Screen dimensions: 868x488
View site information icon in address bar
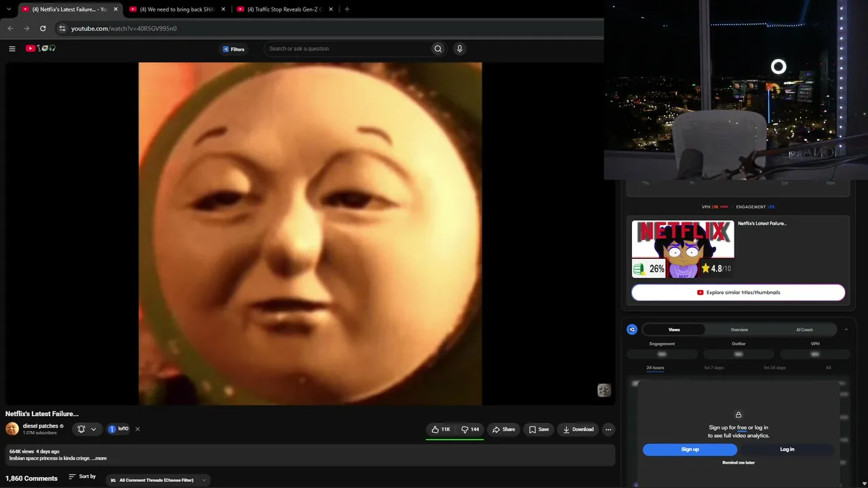[62, 28]
